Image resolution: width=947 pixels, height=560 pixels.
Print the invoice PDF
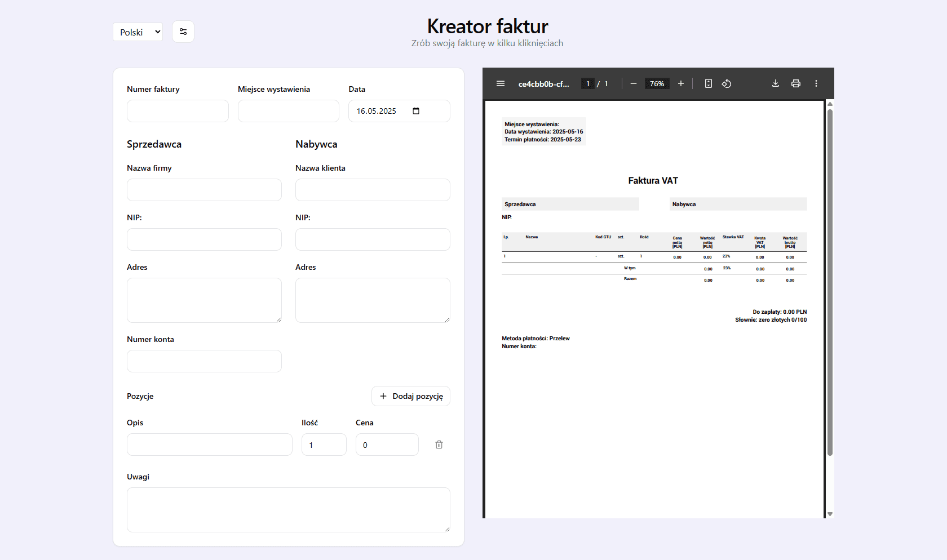(x=796, y=83)
